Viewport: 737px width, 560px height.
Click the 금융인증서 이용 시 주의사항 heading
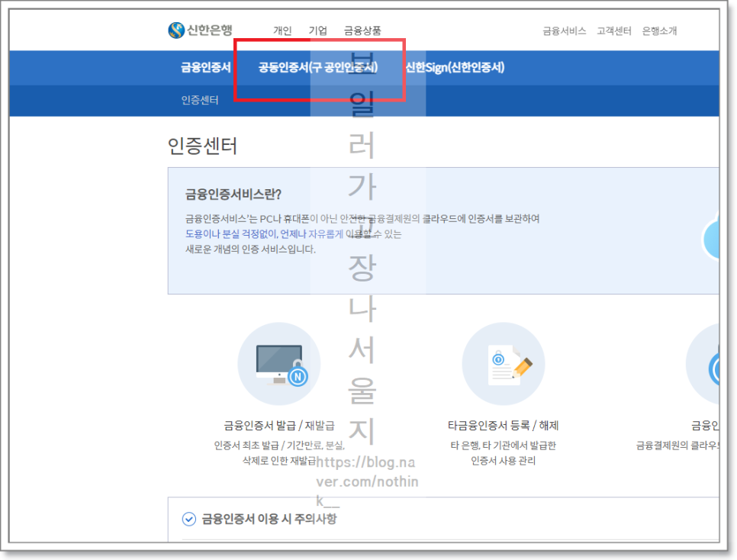click(269, 519)
